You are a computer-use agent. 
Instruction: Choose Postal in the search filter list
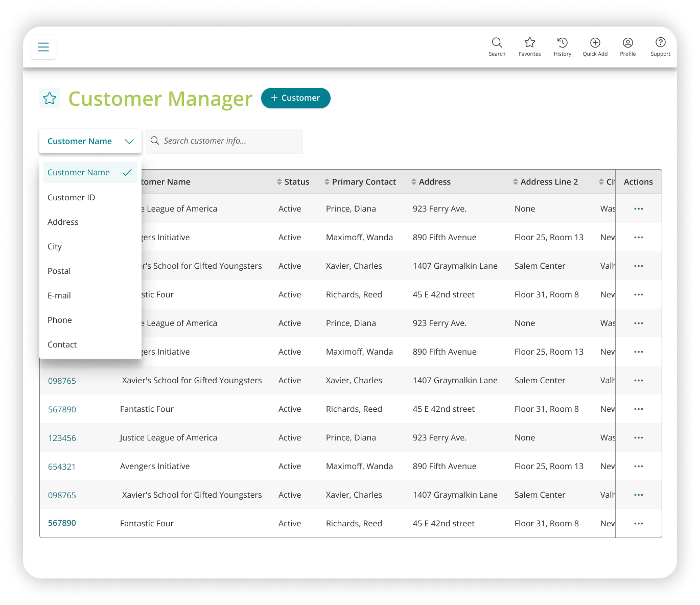(59, 271)
